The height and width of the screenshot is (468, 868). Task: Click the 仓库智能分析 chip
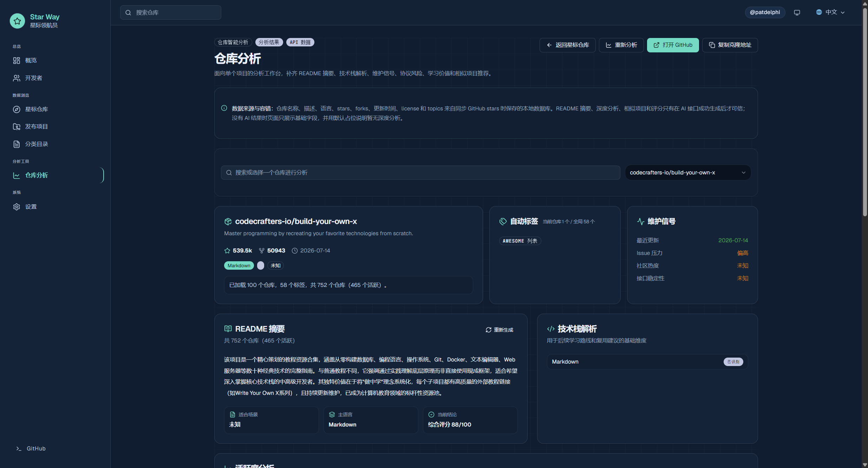point(233,42)
